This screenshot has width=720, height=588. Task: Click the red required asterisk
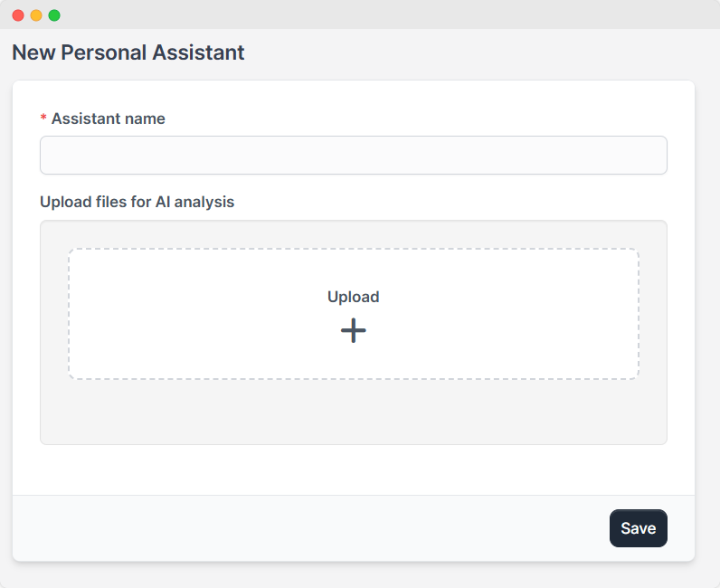click(x=43, y=119)
